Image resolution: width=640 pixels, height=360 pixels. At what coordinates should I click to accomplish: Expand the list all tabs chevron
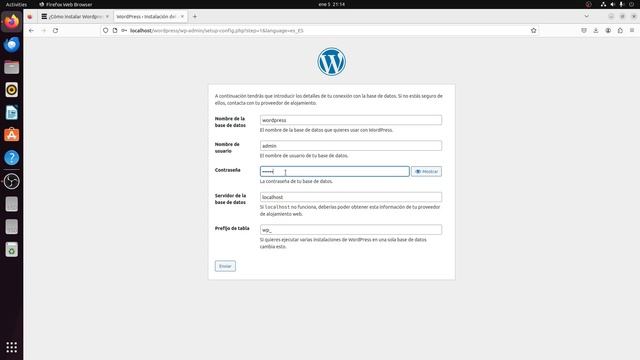pos(587,17)
